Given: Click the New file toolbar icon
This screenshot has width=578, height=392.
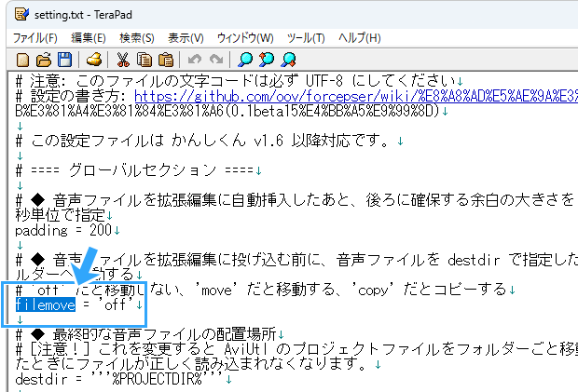Looking at the screenshot, I should [23, 60].
